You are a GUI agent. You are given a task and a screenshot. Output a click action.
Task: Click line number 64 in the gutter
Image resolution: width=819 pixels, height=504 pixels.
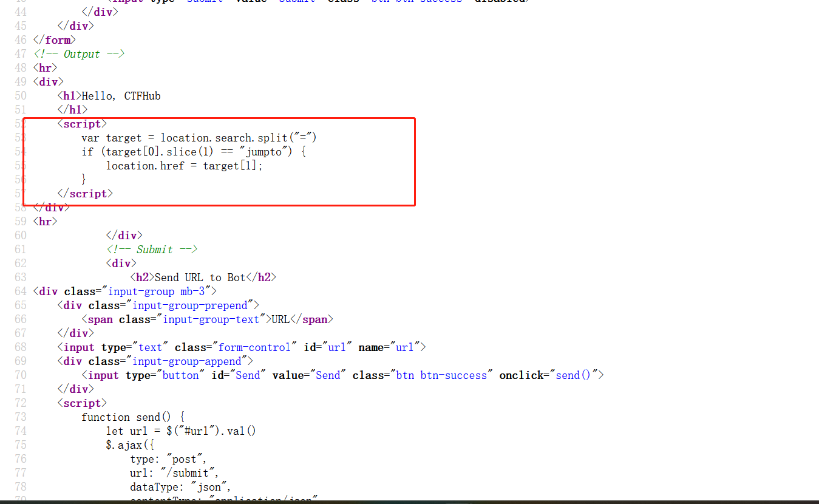click(20, 291)
